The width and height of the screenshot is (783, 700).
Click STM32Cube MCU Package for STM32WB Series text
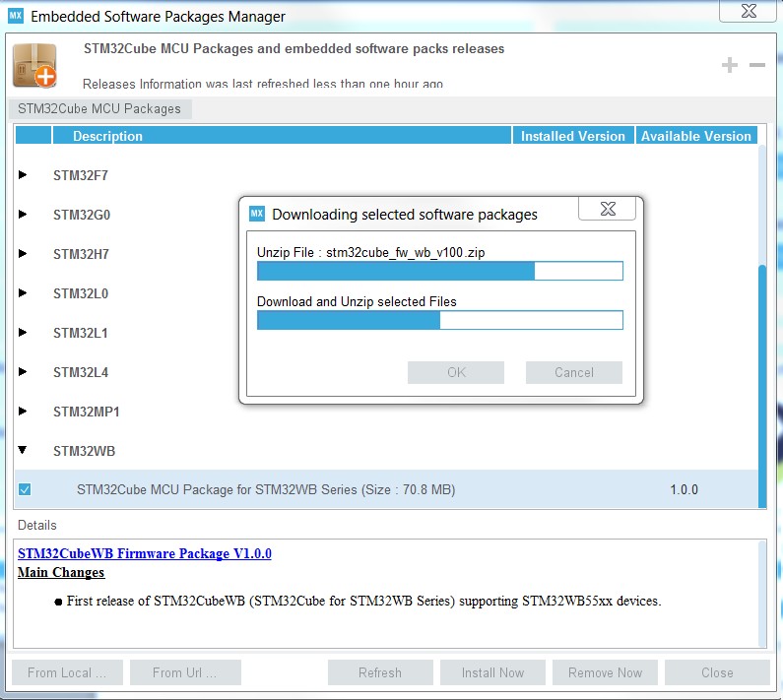point(266,489)
